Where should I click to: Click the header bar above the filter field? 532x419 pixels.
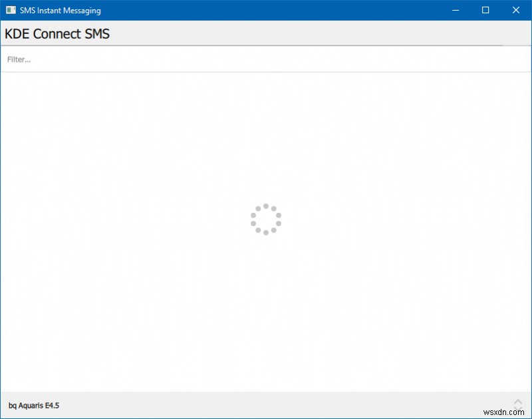coord(266,33)
